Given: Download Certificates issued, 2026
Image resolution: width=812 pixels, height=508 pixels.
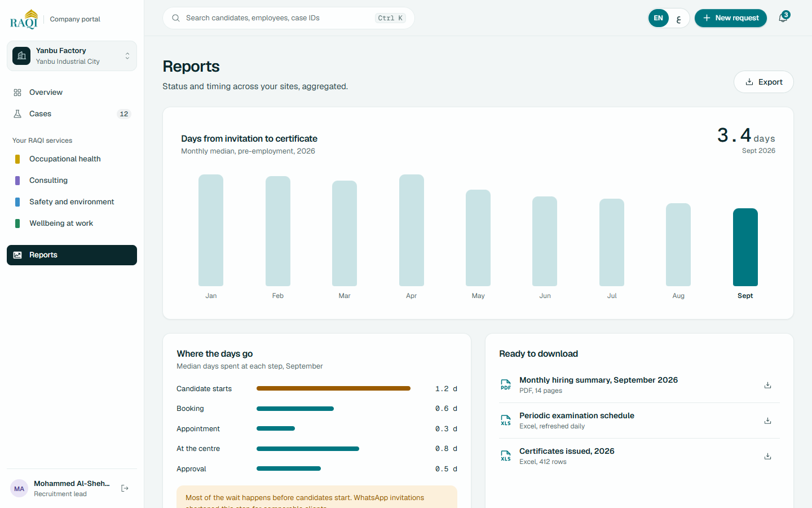Looking at the screenshot, I should (767, 456).
